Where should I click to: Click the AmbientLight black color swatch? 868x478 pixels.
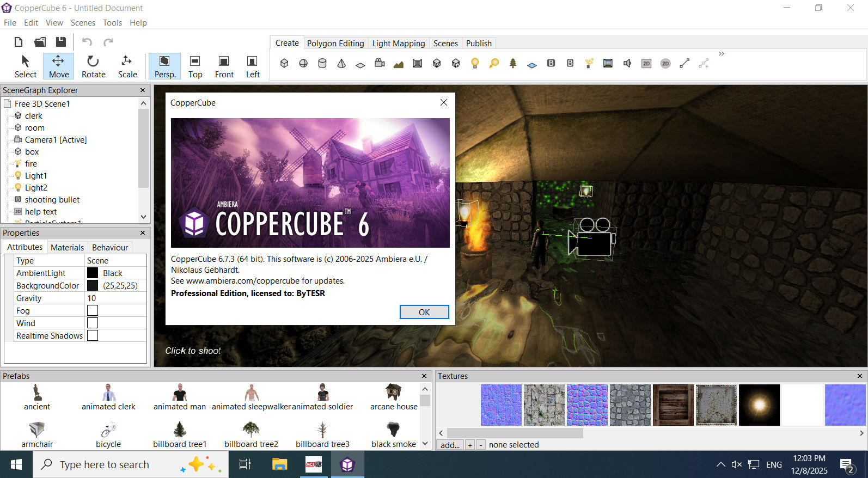coord(93,273)
